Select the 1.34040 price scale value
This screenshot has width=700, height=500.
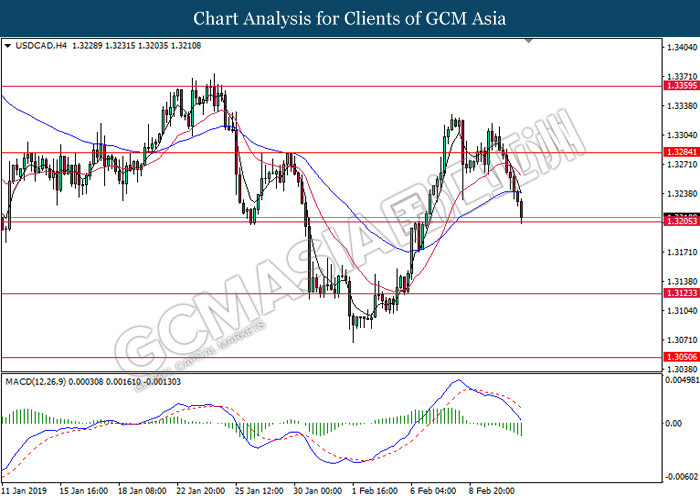(x=682, y=47)
